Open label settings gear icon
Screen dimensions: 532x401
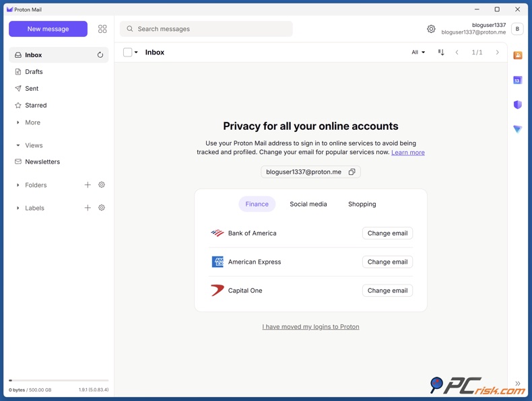[x=102, y=208]
